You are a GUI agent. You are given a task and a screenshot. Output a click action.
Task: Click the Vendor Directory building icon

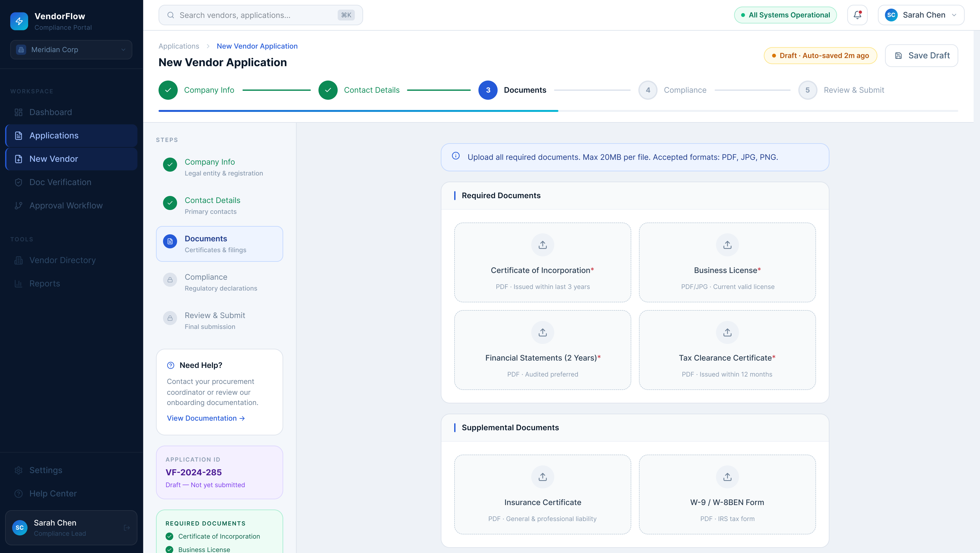[x=18, y=260]
